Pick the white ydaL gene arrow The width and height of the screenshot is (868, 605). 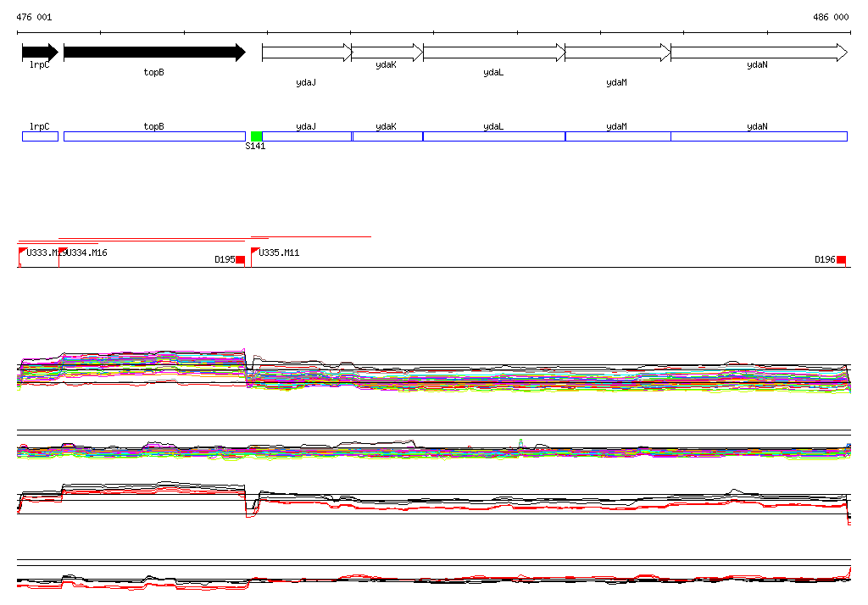(x=494, y=53)
